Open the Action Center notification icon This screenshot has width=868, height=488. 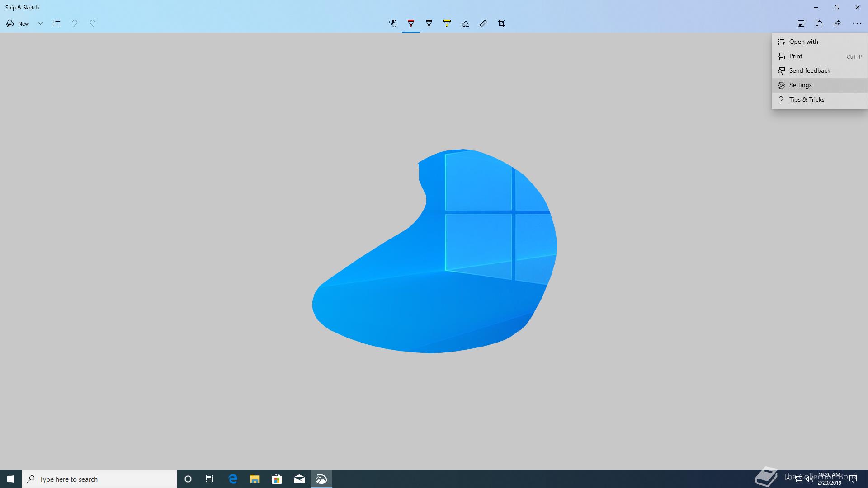click(853, 479)
